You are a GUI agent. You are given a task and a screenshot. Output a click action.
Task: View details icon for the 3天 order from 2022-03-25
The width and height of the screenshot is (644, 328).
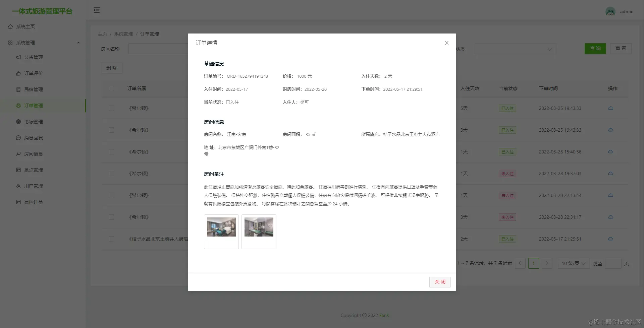[x=610, y=130]
